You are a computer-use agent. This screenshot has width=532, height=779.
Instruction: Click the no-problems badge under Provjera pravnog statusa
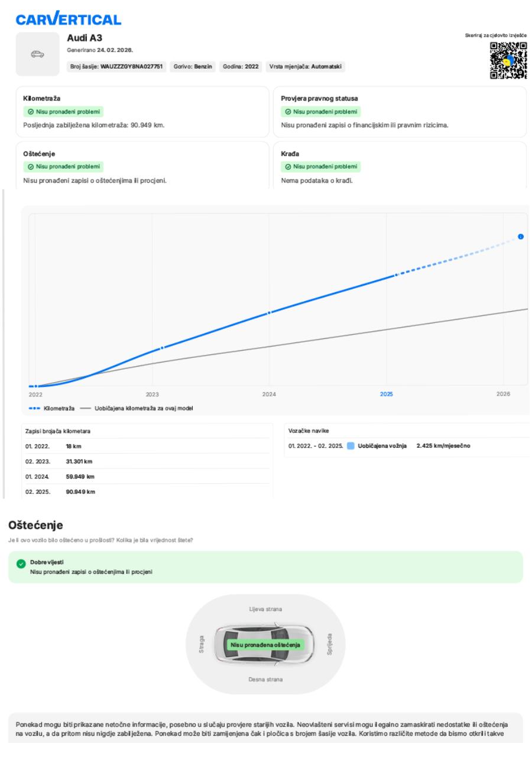[320, 111]
